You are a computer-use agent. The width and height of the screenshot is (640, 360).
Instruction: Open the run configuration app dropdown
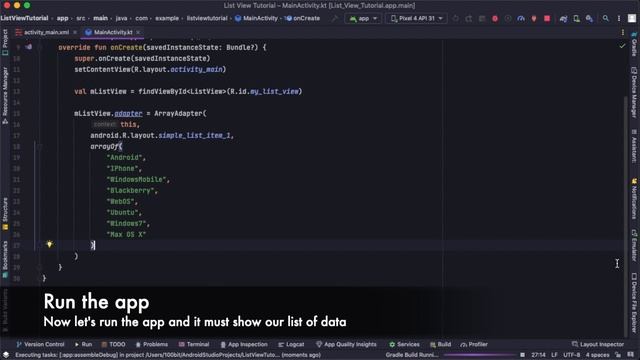pyautogui.click(x=363, y=18)
